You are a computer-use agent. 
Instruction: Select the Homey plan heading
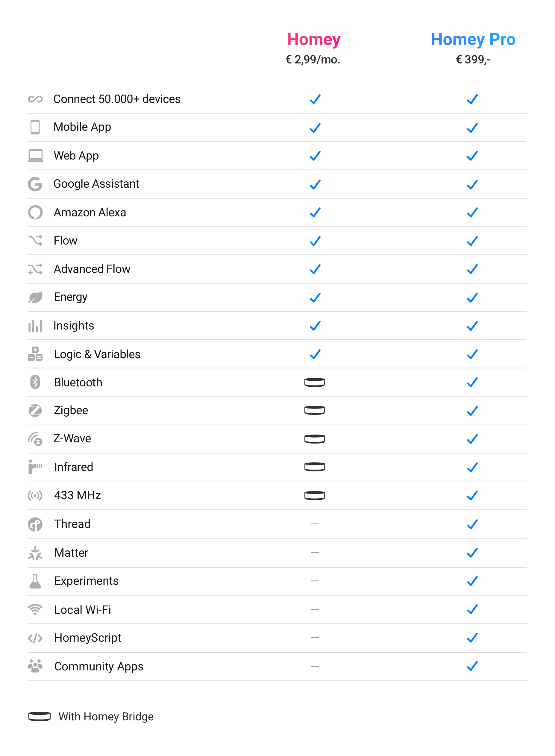[313, 40]
